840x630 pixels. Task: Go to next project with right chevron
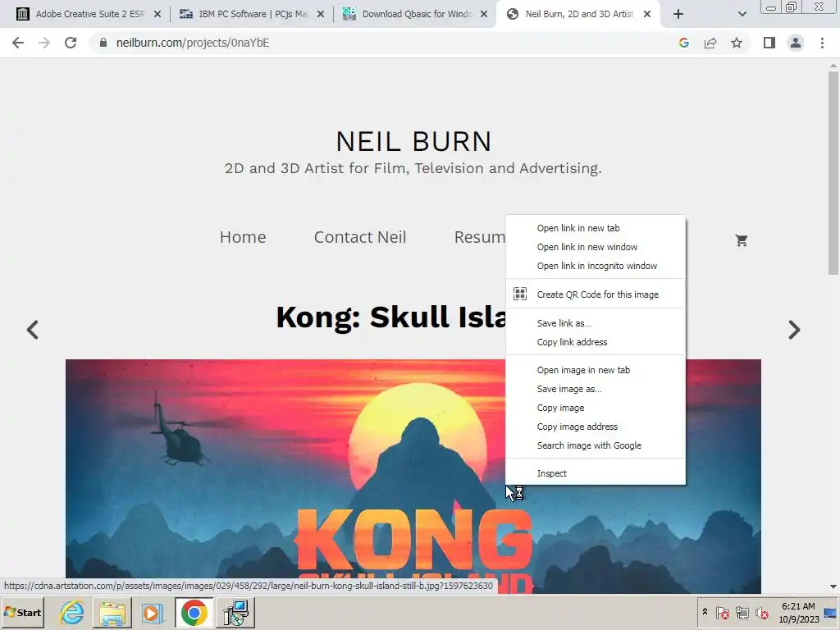(794, 330)
